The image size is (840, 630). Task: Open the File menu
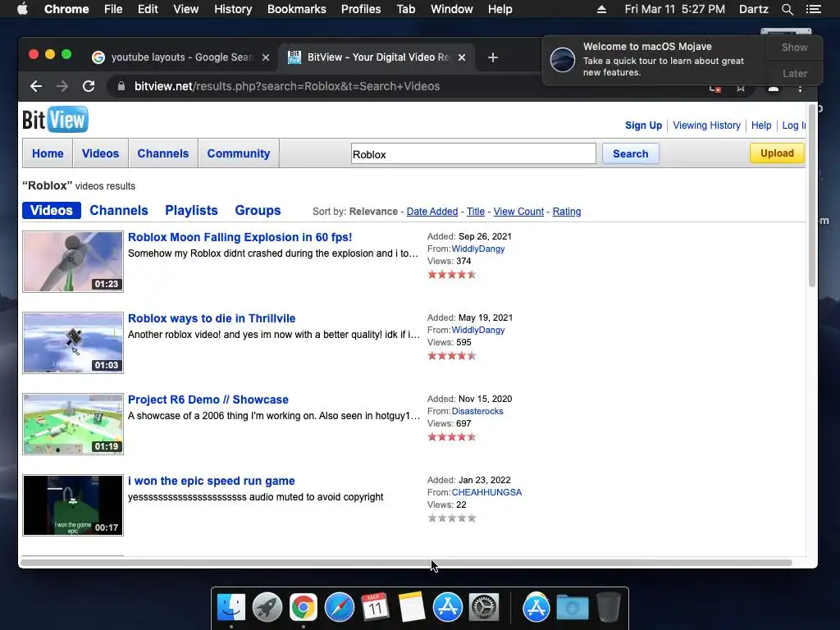point(113,9)
